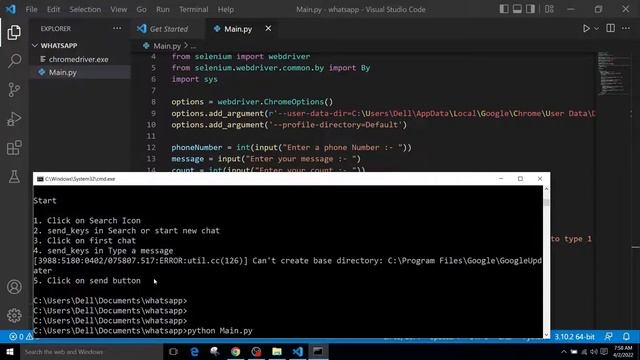
Task: Open File Explorer from taskbar
Action: pyautogui.click(x=277, y=351)
